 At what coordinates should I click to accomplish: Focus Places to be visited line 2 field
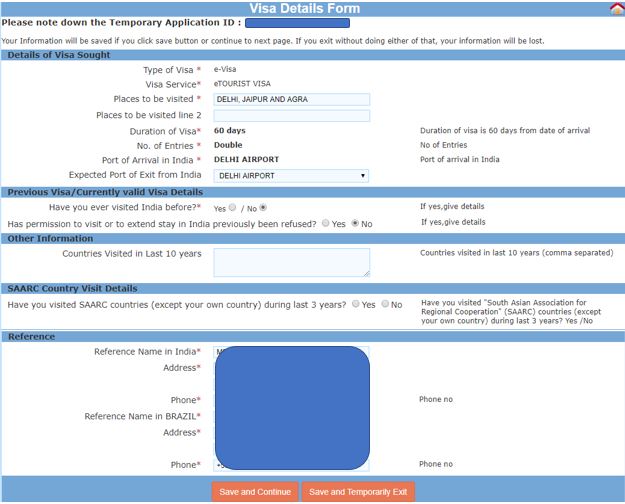[x=291, y=116]
